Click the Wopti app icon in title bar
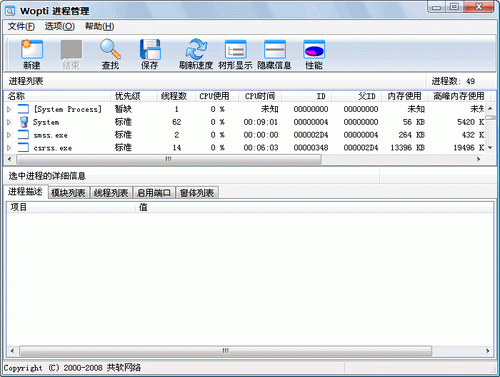This screenshot has width=500, height=377. (10, 11)
